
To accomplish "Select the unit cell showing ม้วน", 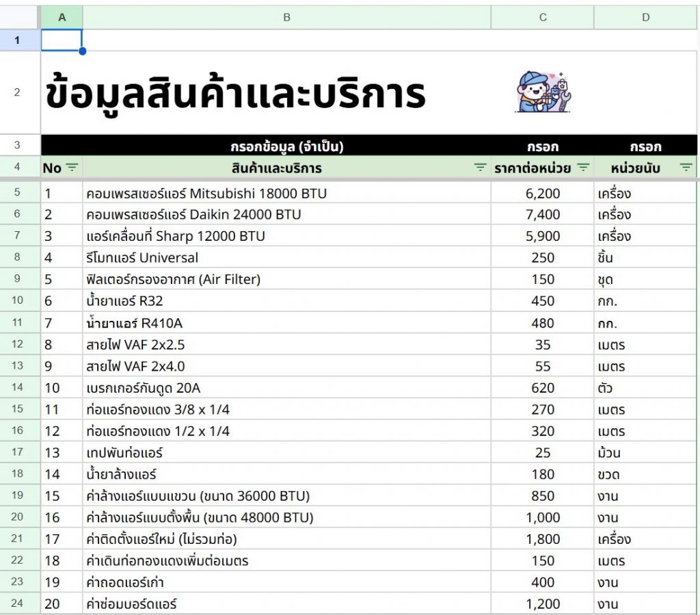I will (x=645, y=453).
